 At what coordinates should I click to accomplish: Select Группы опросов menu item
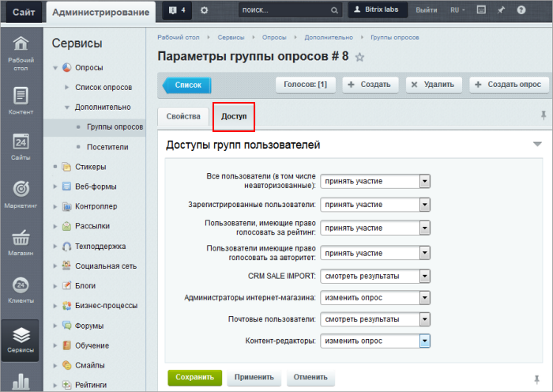click(x=115, y=127)
